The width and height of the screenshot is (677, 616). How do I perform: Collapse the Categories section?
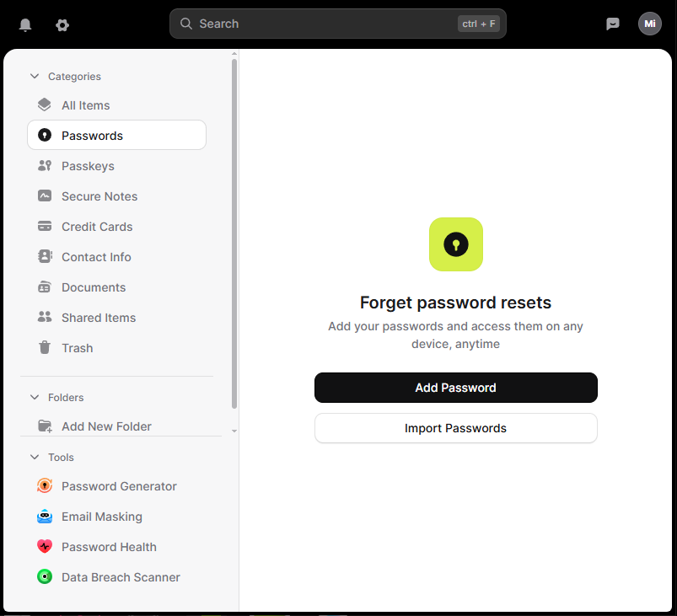(x=35, y=76)
